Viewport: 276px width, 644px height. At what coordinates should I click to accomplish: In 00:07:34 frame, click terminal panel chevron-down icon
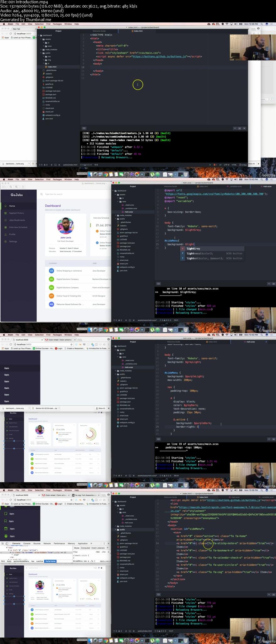pos(235,128)
